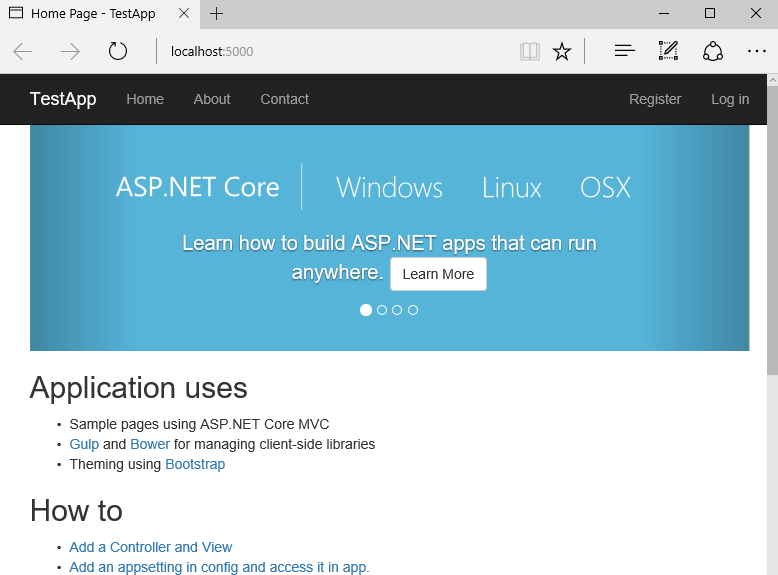Open a new tab with plus icon
778x575 pixels.
(216, 14)
